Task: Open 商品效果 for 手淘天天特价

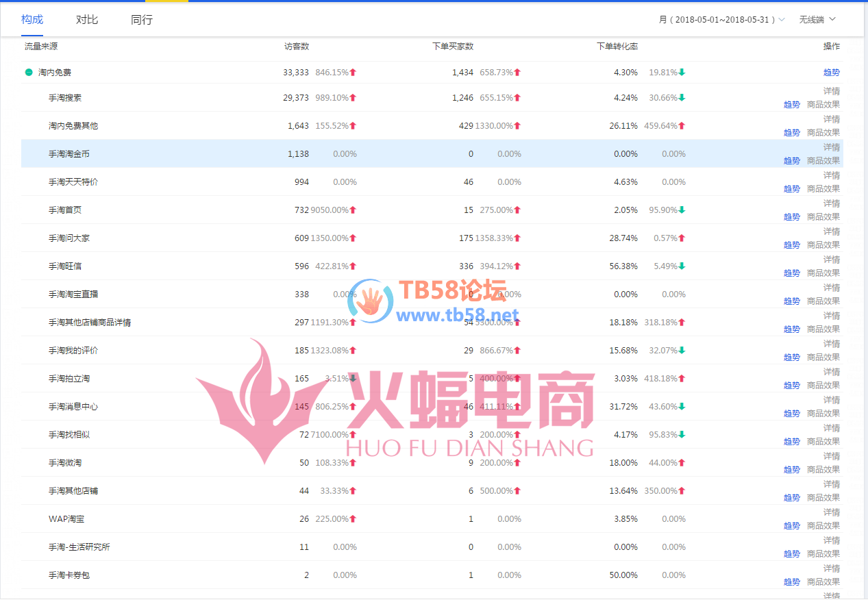Action: point(823,189)
